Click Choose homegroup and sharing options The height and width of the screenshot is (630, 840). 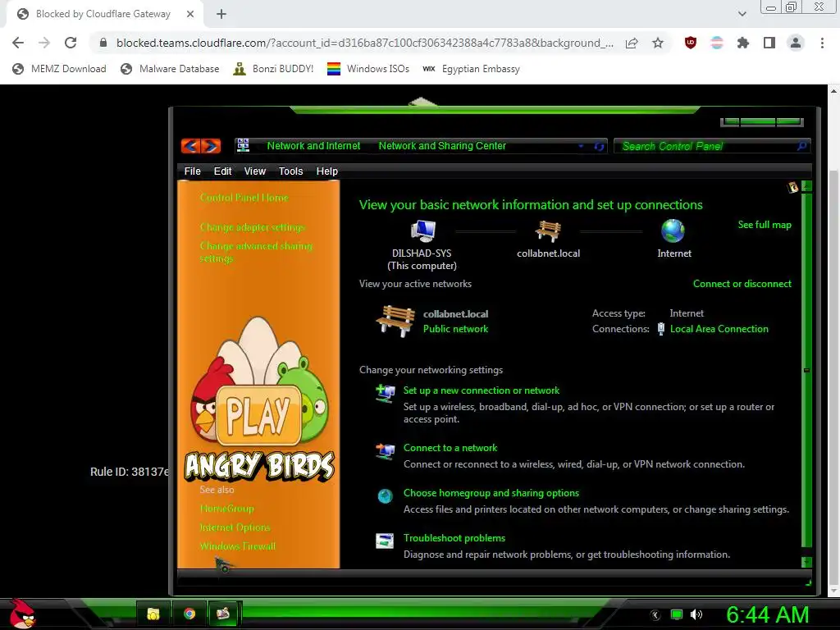tap(491, 492)
